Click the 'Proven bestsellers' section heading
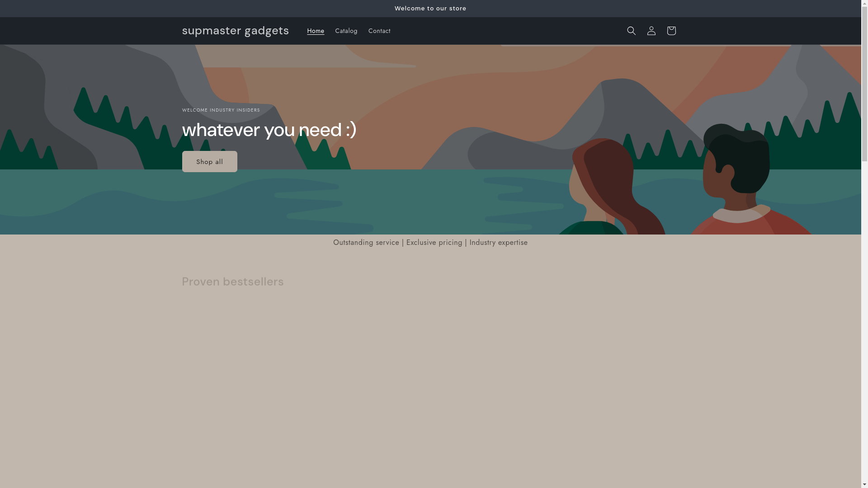The width and height of the screenshot is (868, 488). [232, 282]
